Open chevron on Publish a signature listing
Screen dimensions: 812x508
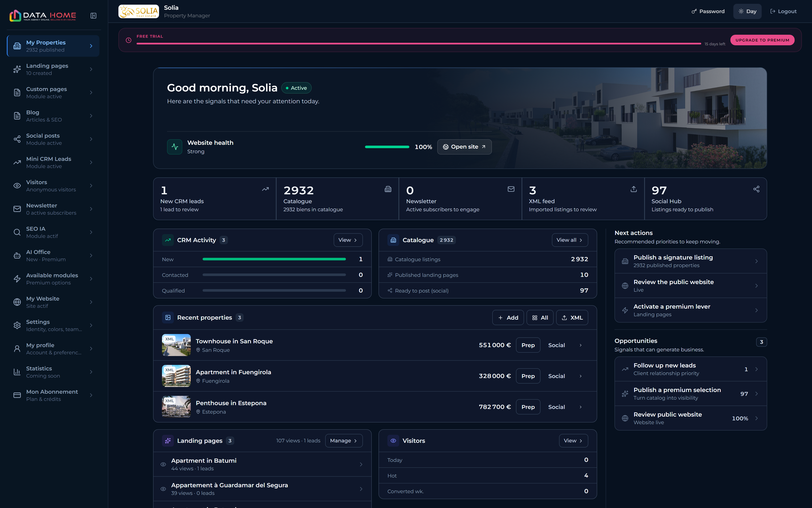[x=756, y=261]
